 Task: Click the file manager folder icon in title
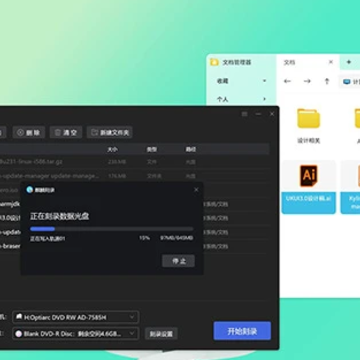(x=214, y=62)
